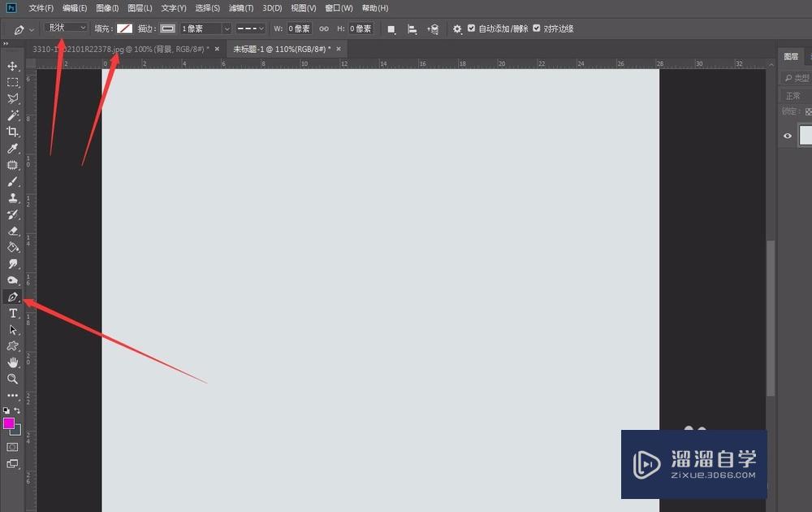812x512 pixels.
Task: Select the Move tool
Action: tap(12, 67)
